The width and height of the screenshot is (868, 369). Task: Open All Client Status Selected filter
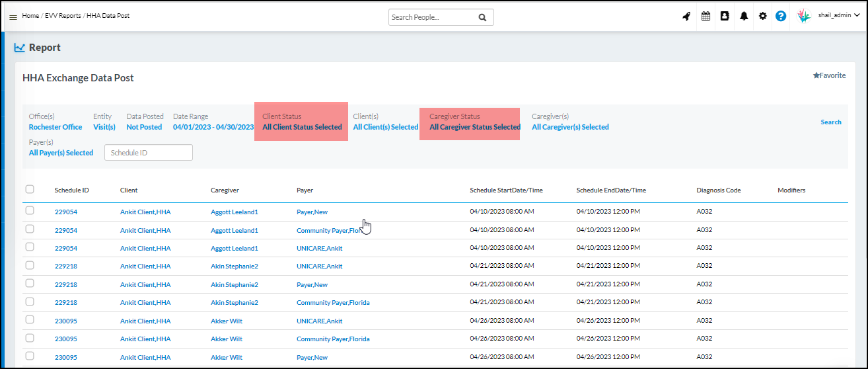point(302,127)
